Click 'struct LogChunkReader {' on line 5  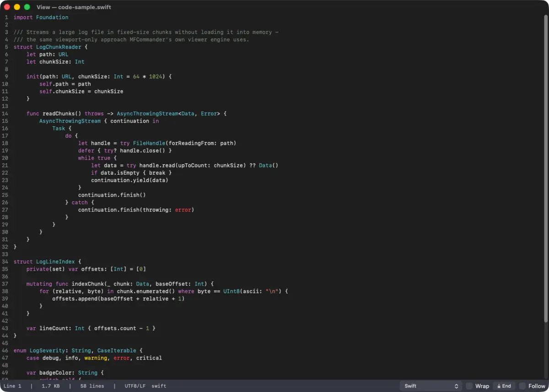[x=50, y=47]
